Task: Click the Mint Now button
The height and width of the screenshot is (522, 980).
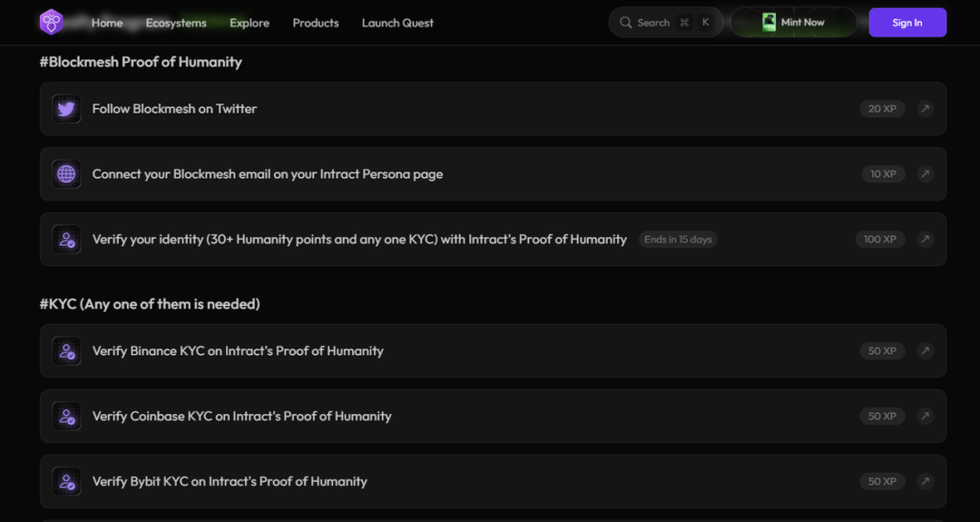Action: point(794,23)
